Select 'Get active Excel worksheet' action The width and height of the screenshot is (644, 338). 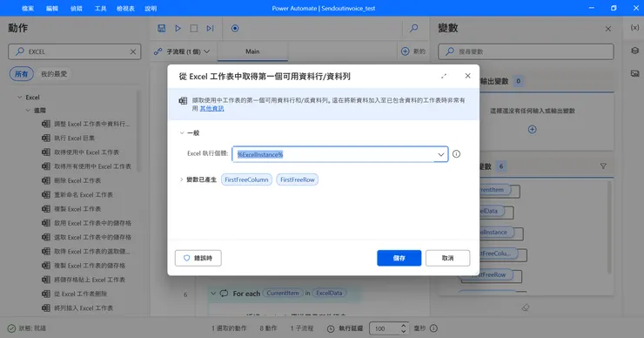click(x=80, y=152)
